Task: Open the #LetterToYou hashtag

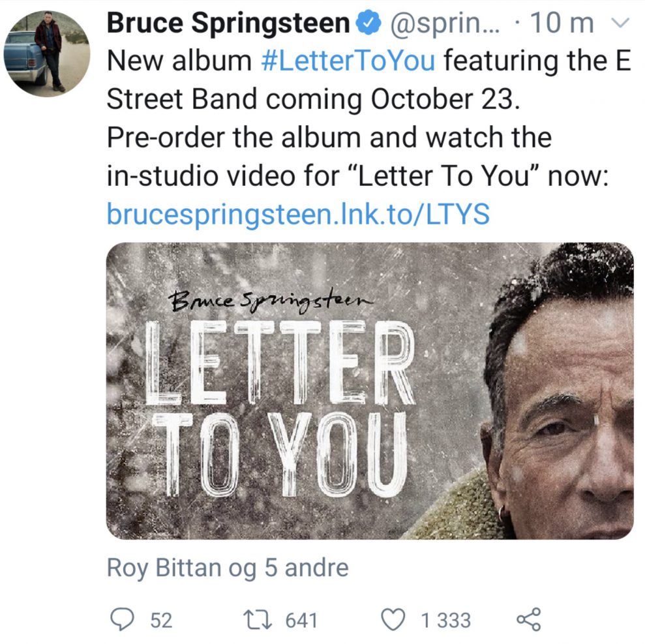Action: pos(347,61)
